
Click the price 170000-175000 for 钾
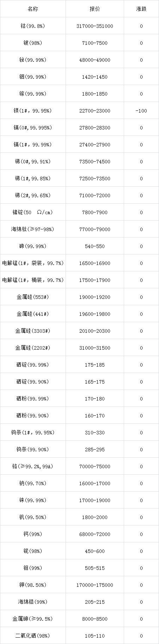point(95,585)
